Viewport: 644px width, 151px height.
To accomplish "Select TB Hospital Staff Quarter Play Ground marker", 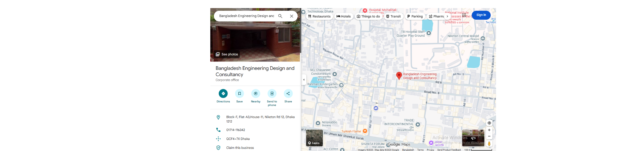I will tap(429, 33).
